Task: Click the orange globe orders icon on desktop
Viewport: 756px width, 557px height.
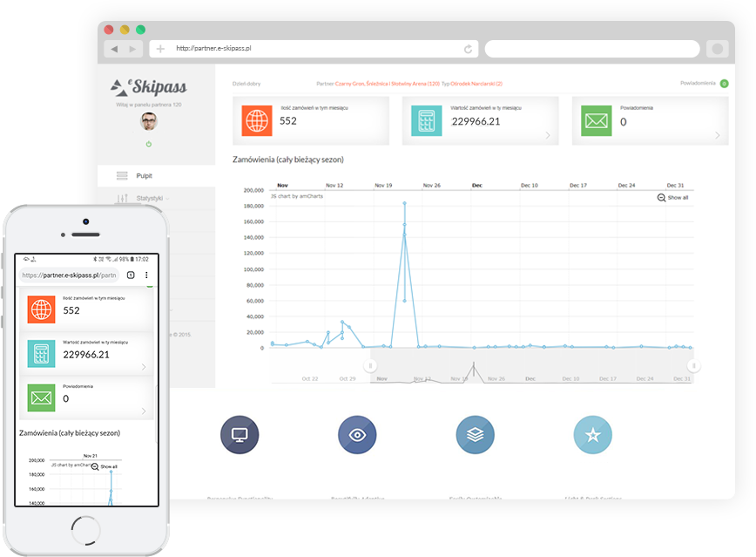Action: (258, 121)
